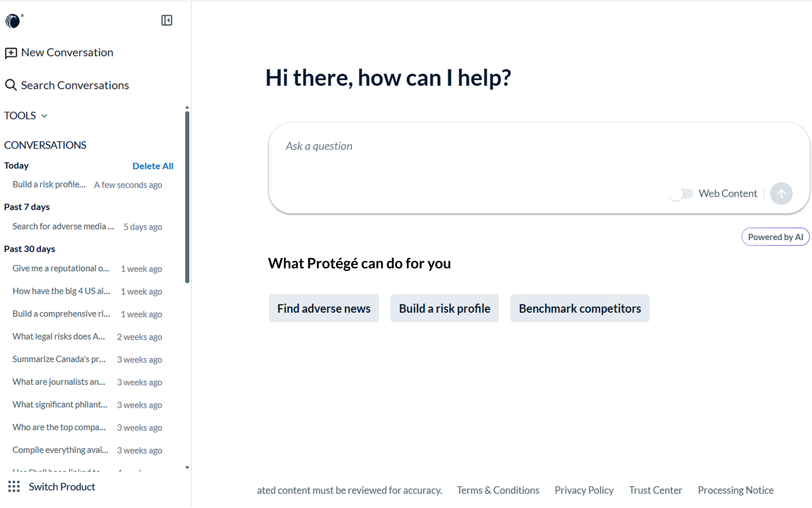Click the sidebar scroll up arrow
This screenshot has height=508, width=812.
pyautogui.click(x=187, y=107)
